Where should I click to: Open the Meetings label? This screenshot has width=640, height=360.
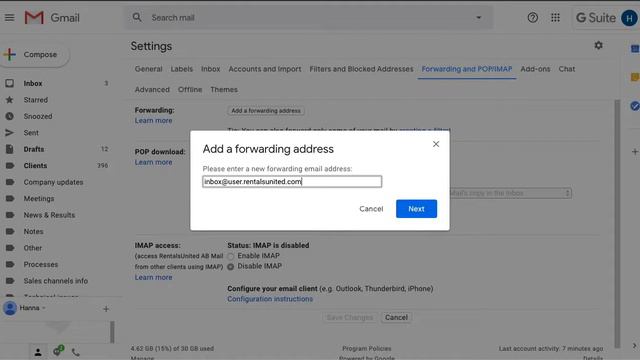point(39,198)
